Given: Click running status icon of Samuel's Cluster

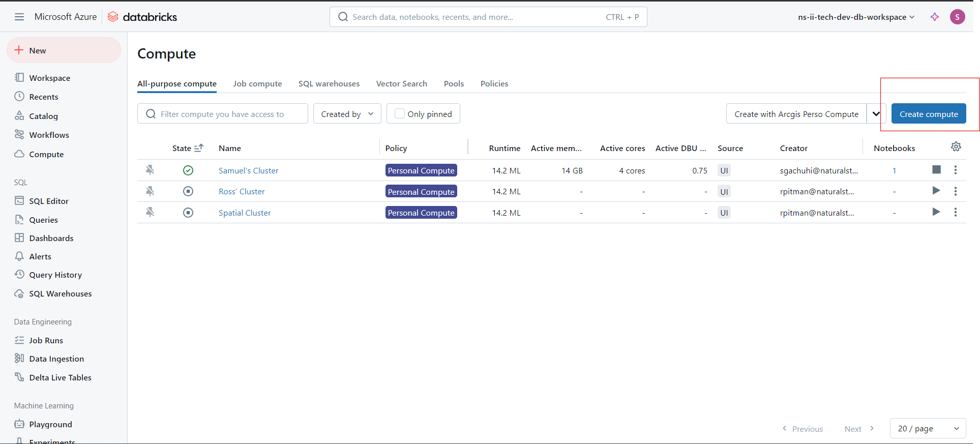Looking at the screenshot, I should click(x=188, y=170).
